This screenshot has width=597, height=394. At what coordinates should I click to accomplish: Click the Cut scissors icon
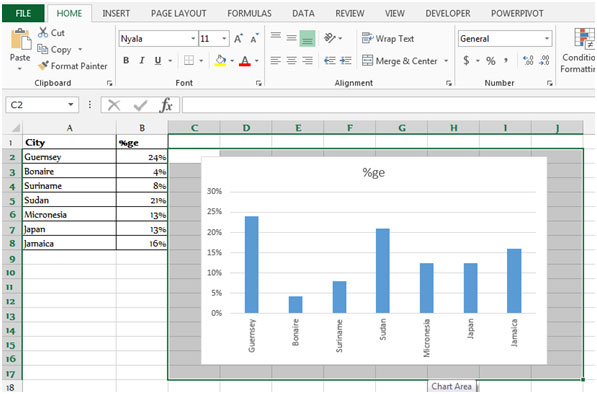pos(43,32)
